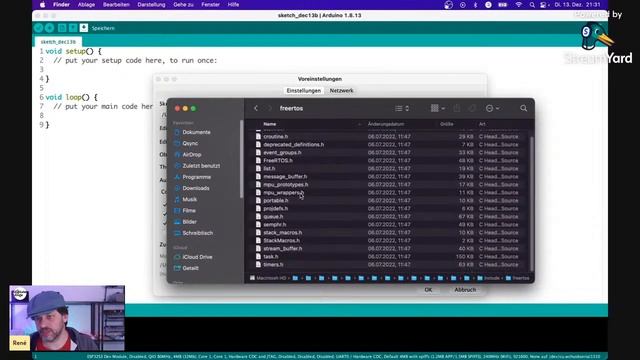Image resolution: width=640 pixels, height=360 pixels.
Task: Open Musik in the Finder sidebar
Action: 189,200
